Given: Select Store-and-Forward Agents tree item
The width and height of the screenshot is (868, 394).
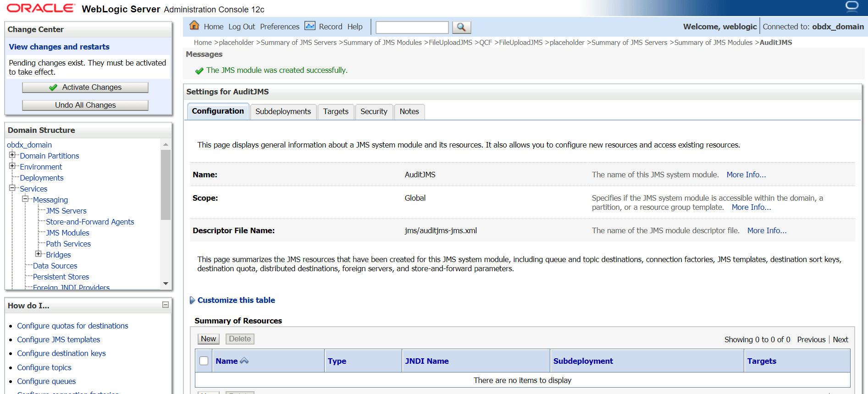Looking at the screenshot, I should tap(90, 222).
